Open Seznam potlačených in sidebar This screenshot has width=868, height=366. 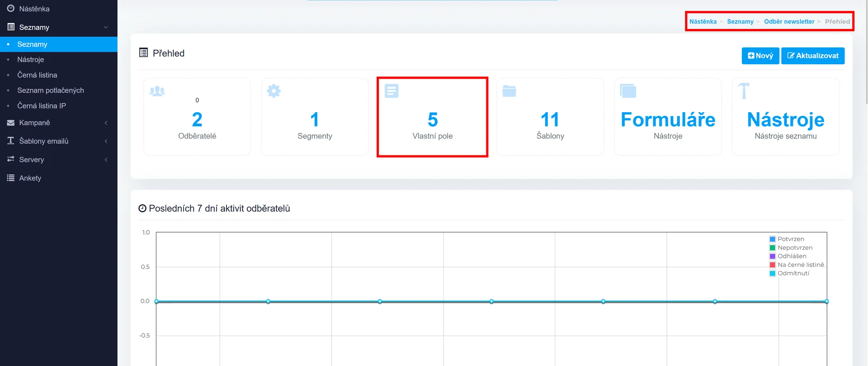51,90
